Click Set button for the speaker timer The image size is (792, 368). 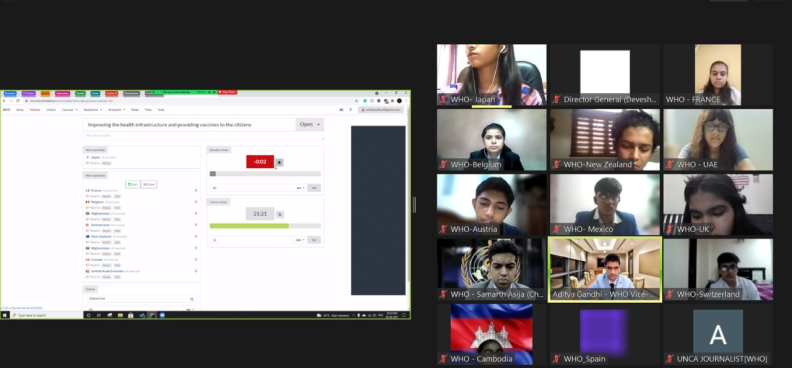click(314, 188)
